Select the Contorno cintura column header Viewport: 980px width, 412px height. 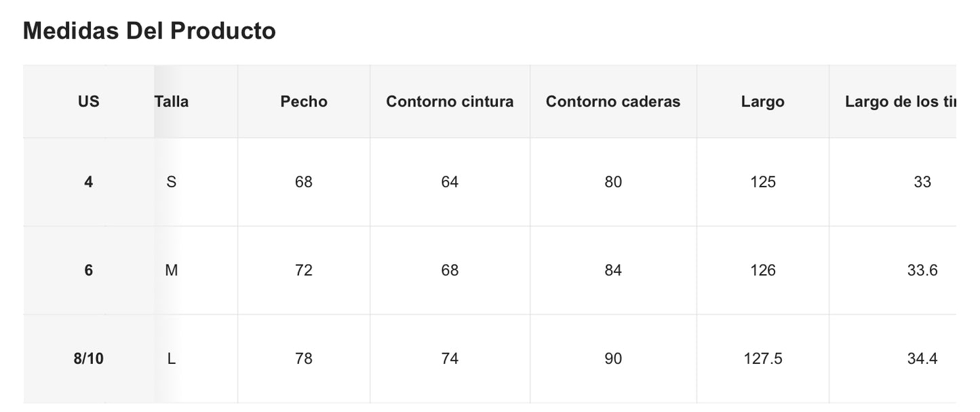pos(450,102)
